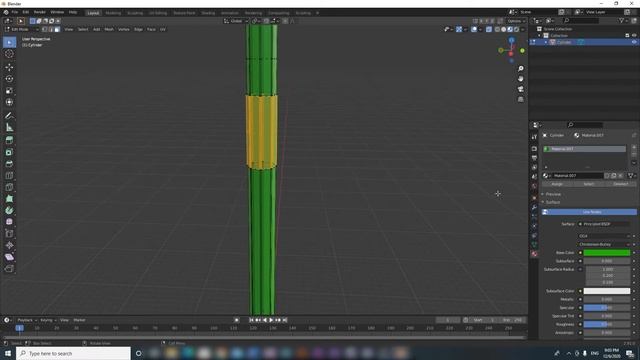Select the Select Box tool
This screenshot has width=640, height=360.
click(9, 42)
